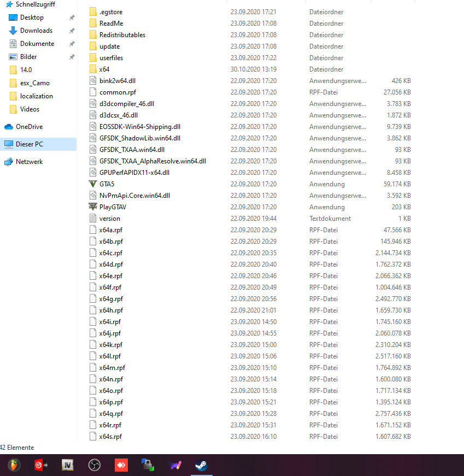Image resolution: width=464 pixels, height=476 pixels.
Task: Open OBS Studio from the taskbar
Action: click(95, 465)
